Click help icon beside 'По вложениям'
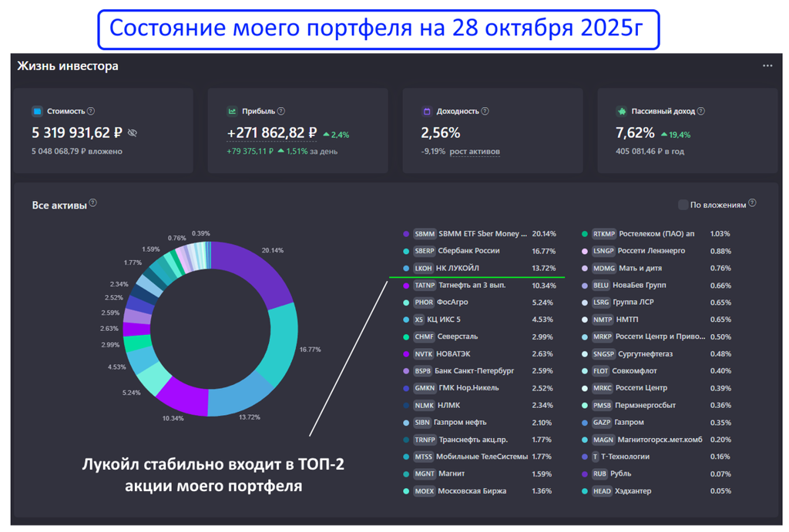789x532 pixels. point(752,203)
